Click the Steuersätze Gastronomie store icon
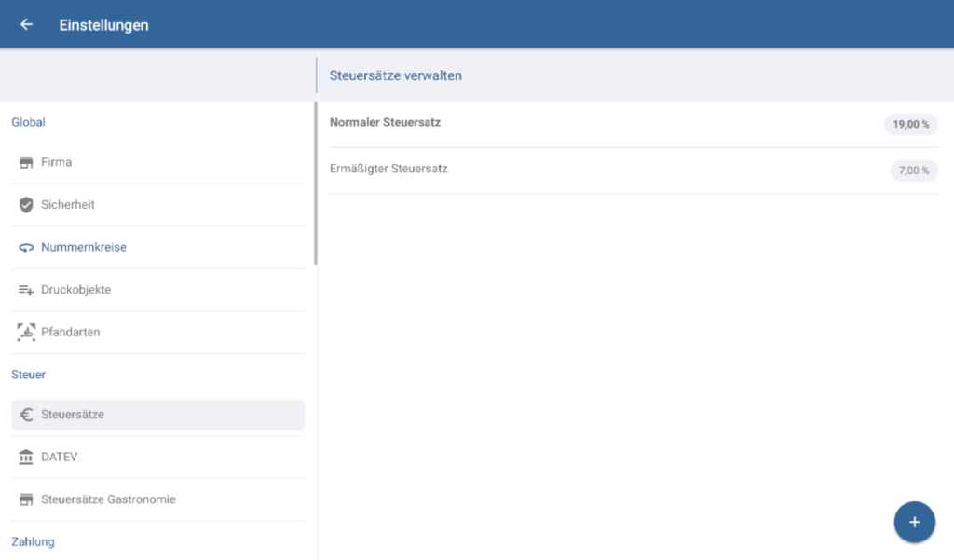Image resolution: width=954 pixels, height=560 pixels. (26, 499)
